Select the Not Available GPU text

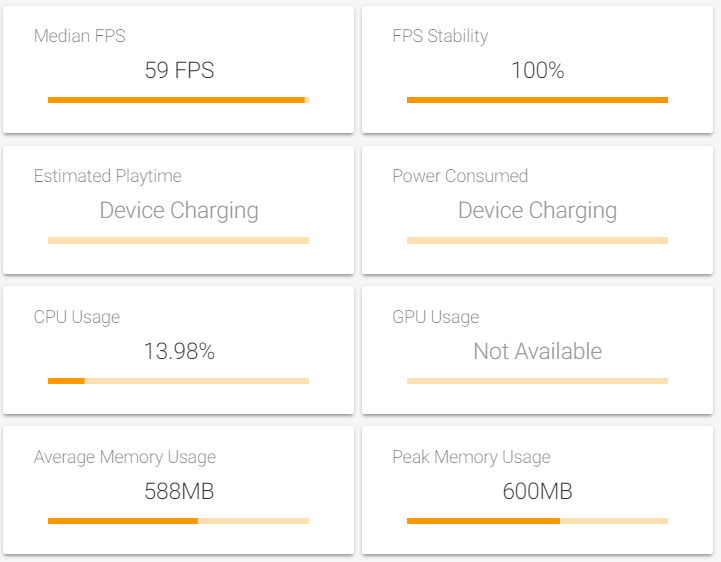(538, 351)
